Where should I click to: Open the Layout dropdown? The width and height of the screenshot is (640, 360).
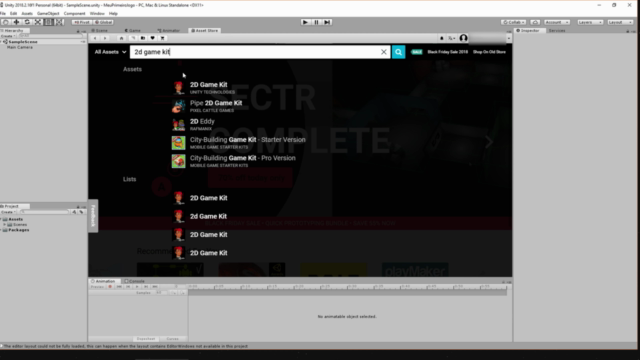[620, 22]
